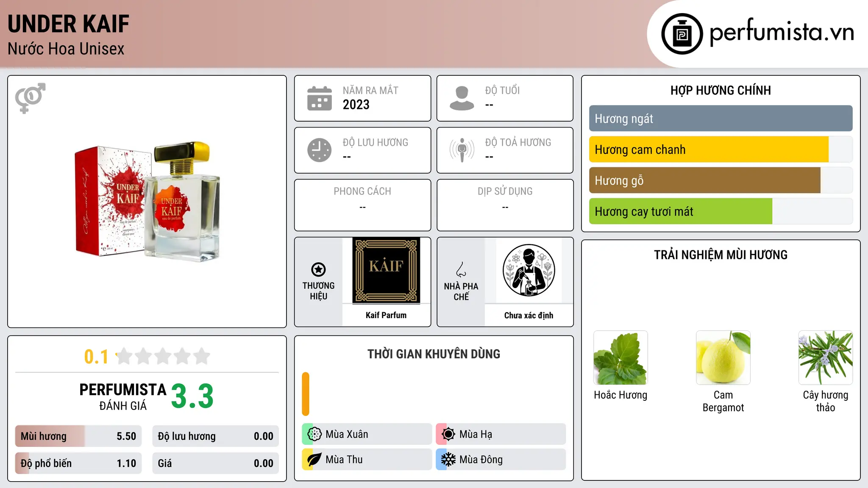Click the clock icon for Độ lưu hương
This screenshot has width=868, height=488.
pos(320,150)
